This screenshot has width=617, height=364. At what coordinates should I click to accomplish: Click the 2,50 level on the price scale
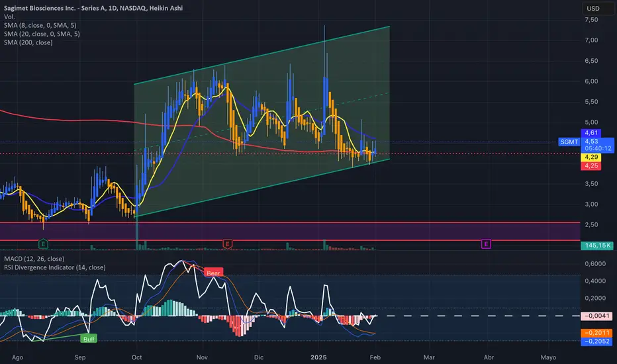point(591,225)
